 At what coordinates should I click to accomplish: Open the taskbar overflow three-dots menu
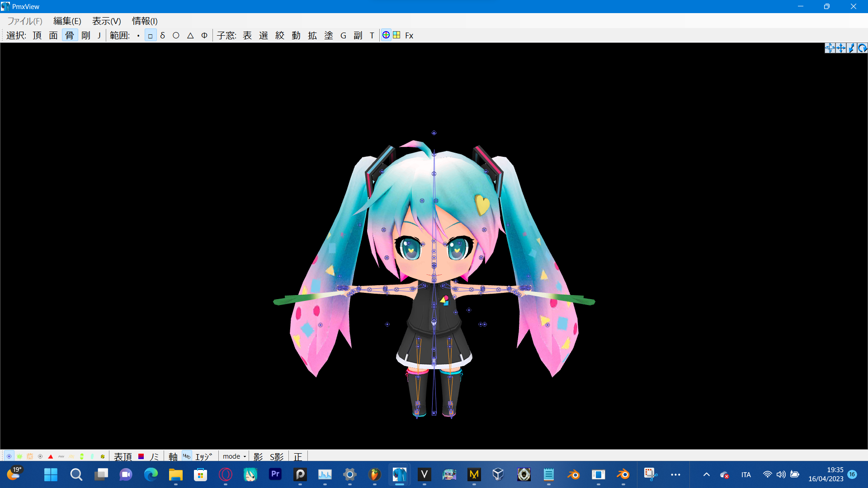(x=675, y=474)
